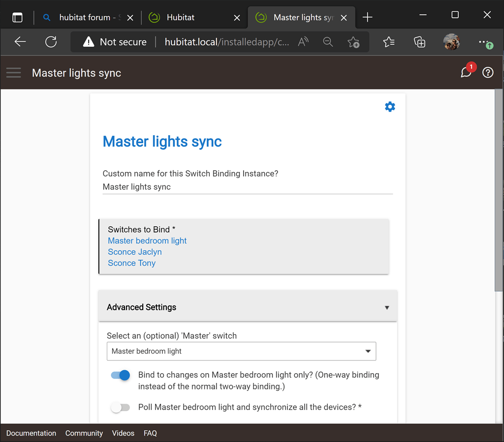Open the hamburger navigation menu
This screenshot has height=442, width=504.
point(14,73)
